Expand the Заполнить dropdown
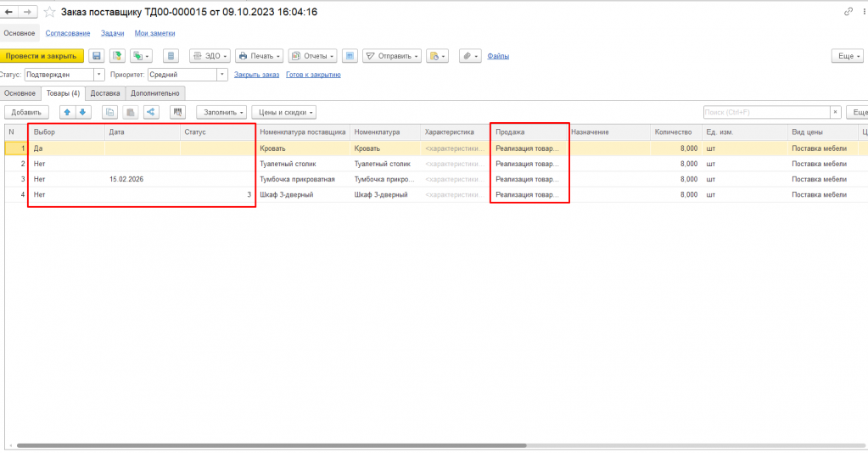 pos(221,112)
